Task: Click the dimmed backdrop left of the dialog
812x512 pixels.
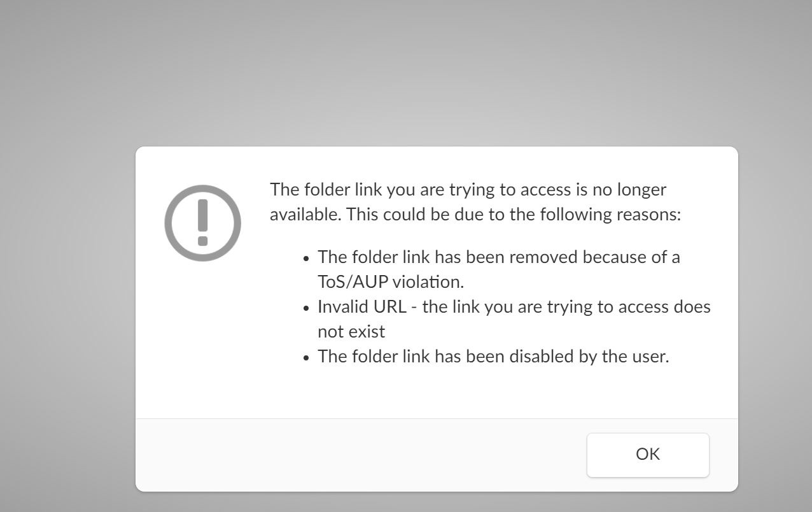Action: [x=67, y=318]
